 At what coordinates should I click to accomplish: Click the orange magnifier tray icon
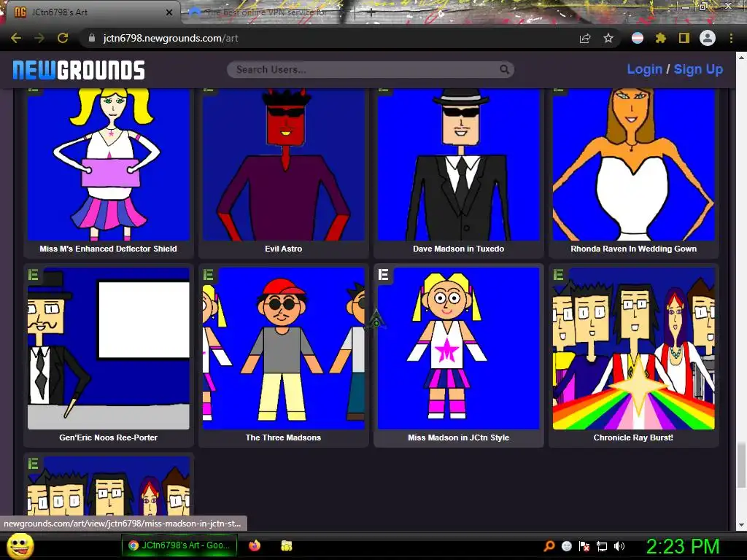[549, 545]
